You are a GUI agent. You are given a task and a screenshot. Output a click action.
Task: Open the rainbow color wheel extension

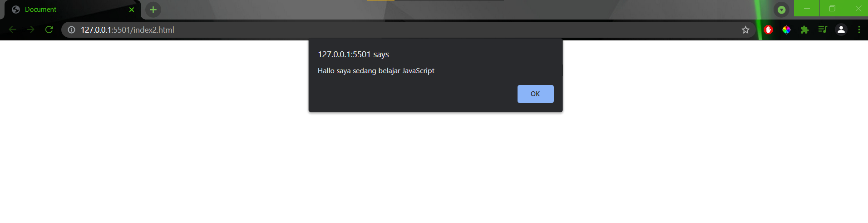tap(786, 30)
